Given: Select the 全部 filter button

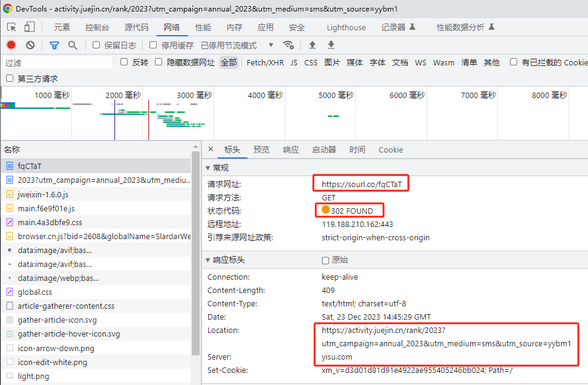Looking at the screenshot, I should click(229, 63).
